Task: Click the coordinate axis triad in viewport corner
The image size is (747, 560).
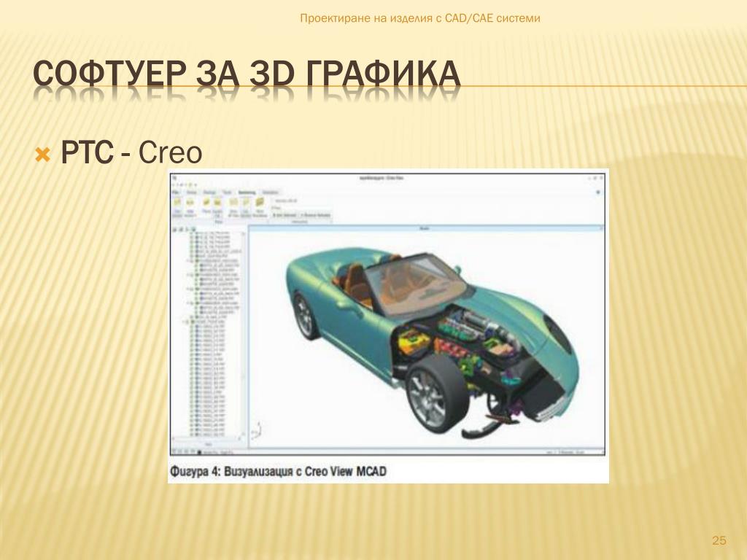Action: 256,430
